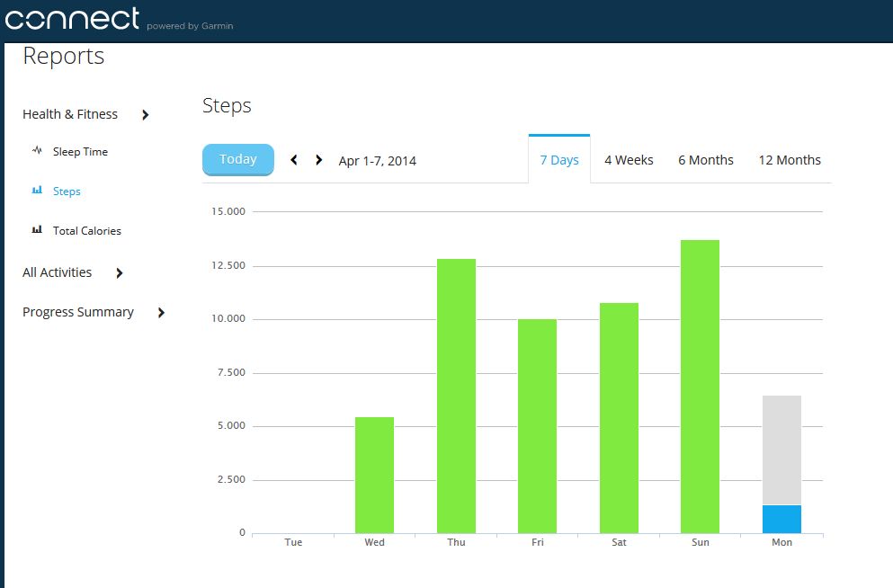893x588 pixels.
Task: Click the green Sunday steps bar
Action: 700,387
